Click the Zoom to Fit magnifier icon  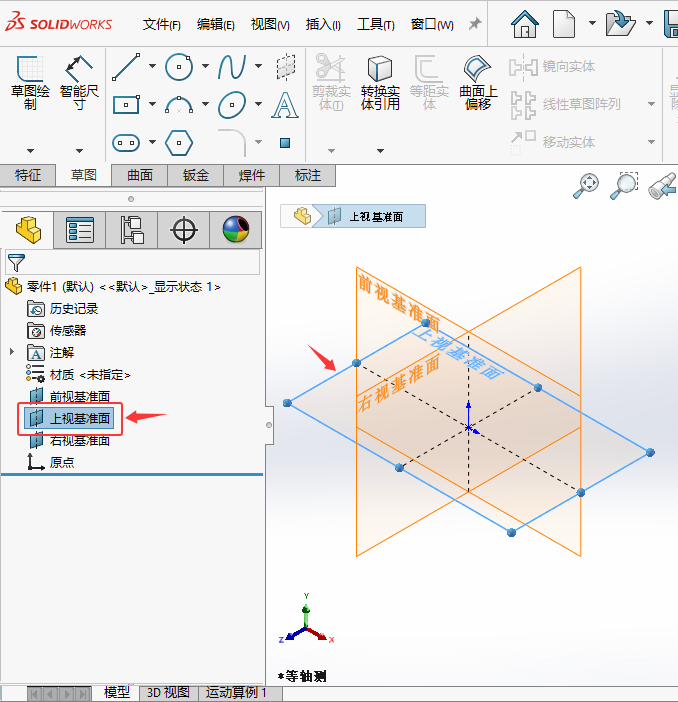pos(586,186)
